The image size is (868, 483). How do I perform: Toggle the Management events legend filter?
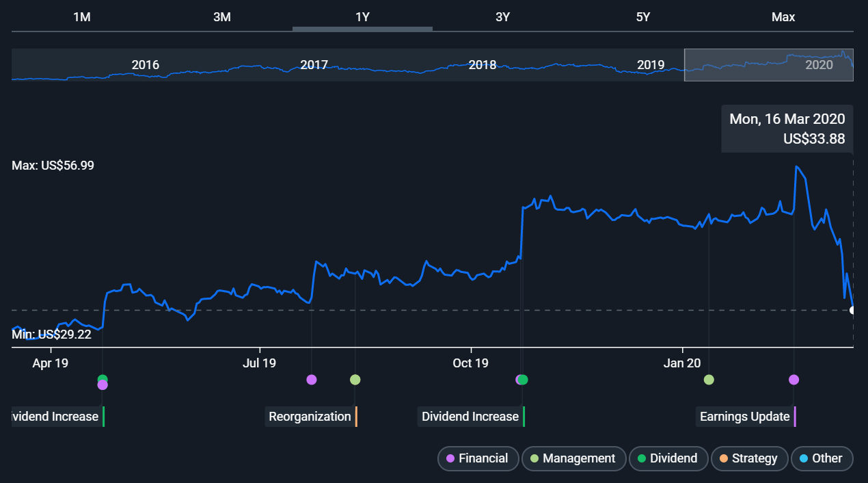tap(573, 458)
